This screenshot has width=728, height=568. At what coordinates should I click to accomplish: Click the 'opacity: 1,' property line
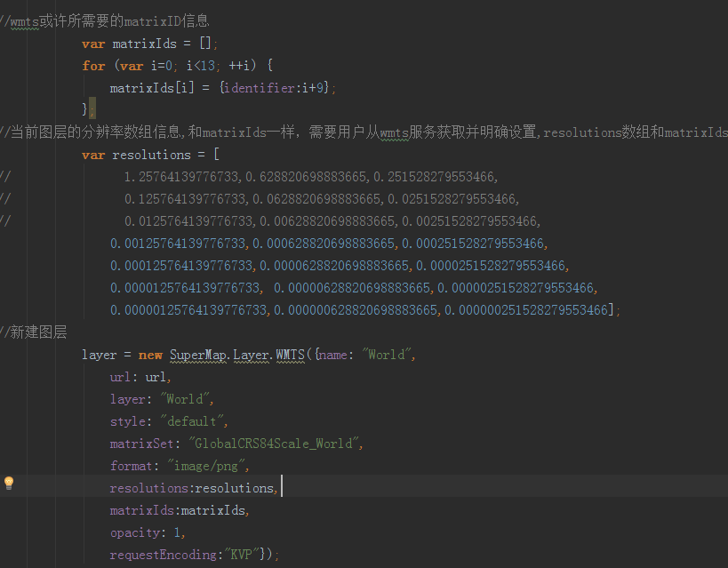tap(148, 532)
